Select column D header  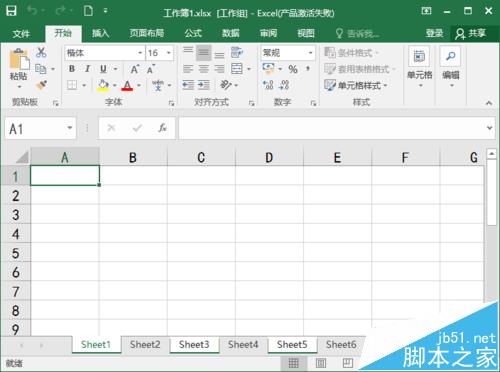(269, 157)
